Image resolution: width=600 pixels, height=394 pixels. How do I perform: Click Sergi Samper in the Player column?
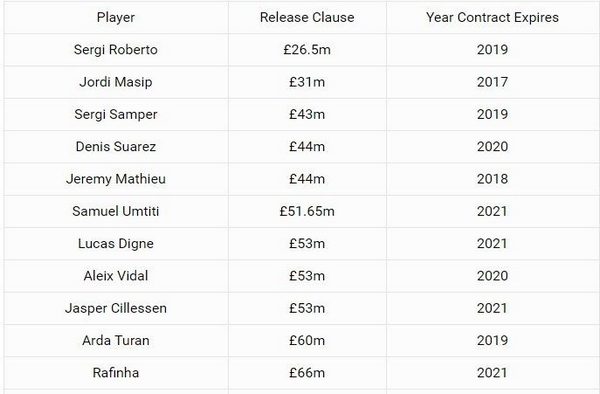[116, 114]
